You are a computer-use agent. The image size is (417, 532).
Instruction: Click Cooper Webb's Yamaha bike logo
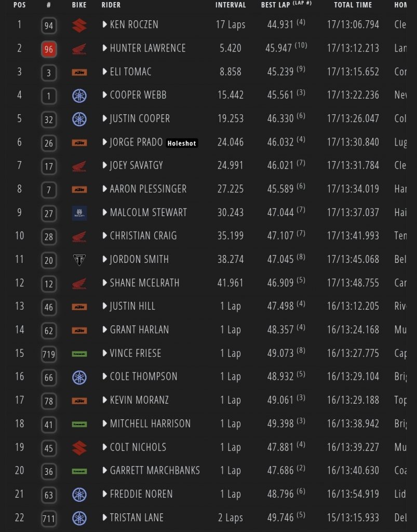coord(79,96)
